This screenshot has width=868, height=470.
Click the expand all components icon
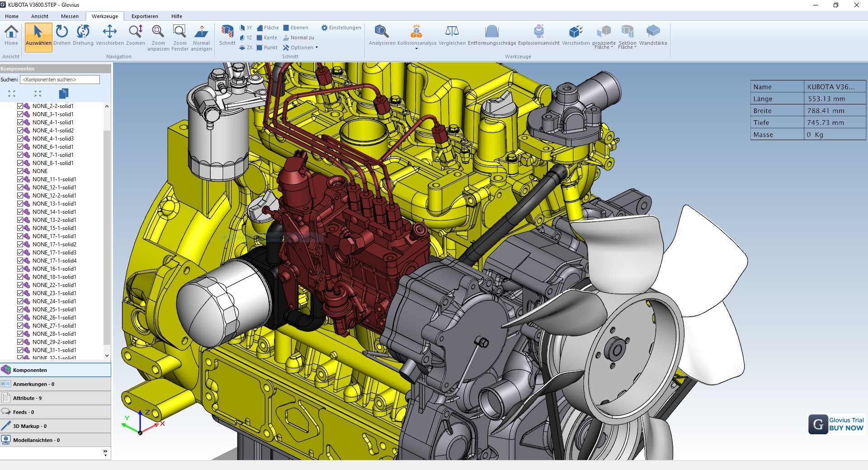coord(12,94)
